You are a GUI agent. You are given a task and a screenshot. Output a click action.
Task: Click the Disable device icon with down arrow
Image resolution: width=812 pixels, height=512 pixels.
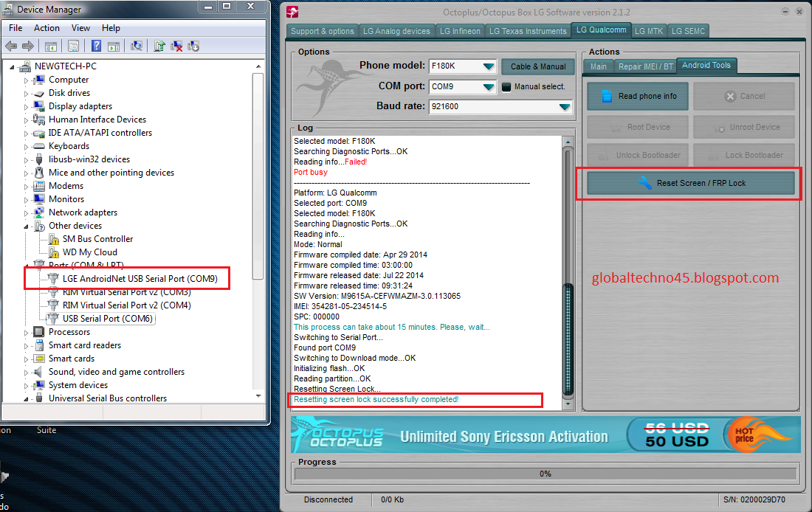(193, 46)
